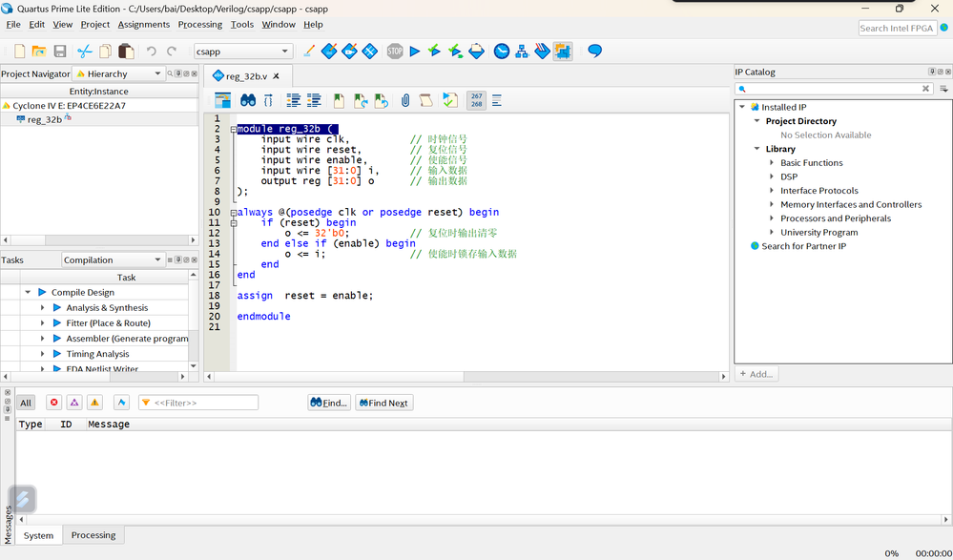Toggle the error messages filter
The image size is (953, 560).
click(54, 403)
